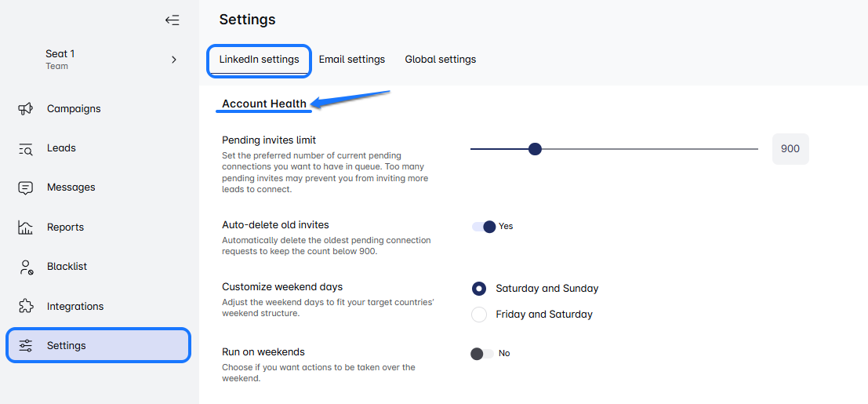Click the Messages chat bubble icon
The image size is (868, 404).
[25, 187]
